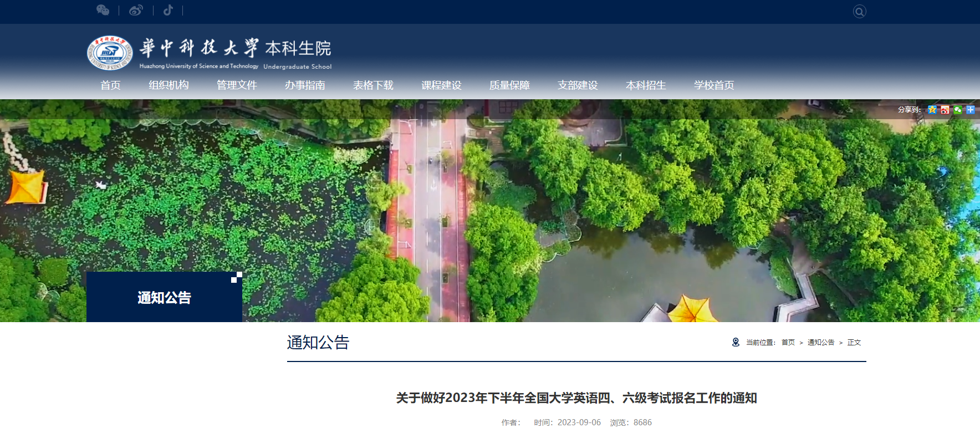Click the current-location pin icon
Screen dimensions: 980x438
tap(736, 342)
